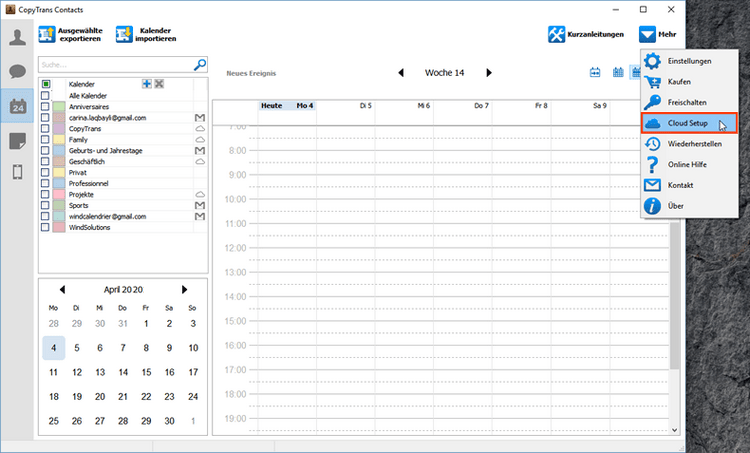The width and height of the screenshot is (750, 453).
Task: Select Kontakt menu entry
Action: click(689, 185)
